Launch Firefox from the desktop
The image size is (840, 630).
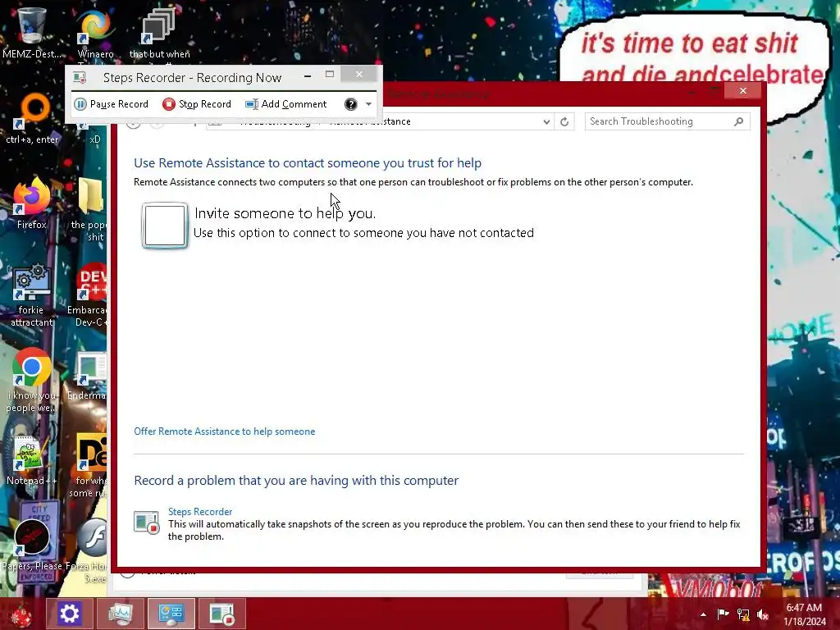click(32, 203)
